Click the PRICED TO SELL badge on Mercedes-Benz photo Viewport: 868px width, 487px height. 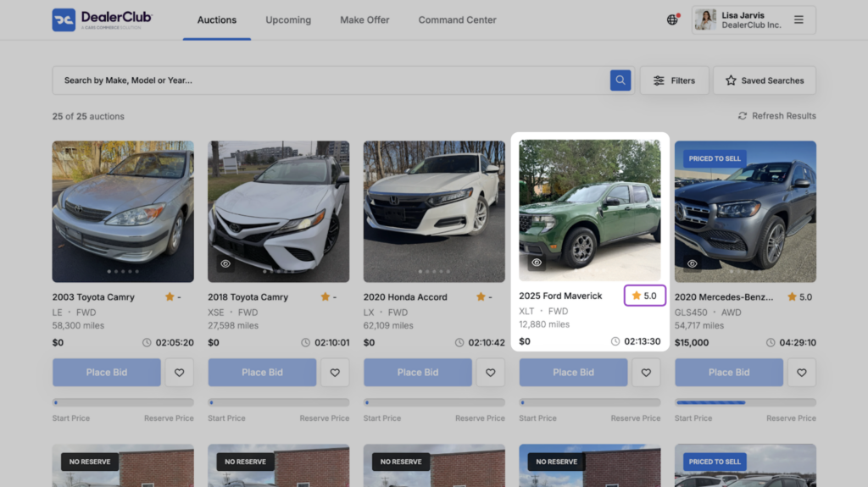click(715, 159)
